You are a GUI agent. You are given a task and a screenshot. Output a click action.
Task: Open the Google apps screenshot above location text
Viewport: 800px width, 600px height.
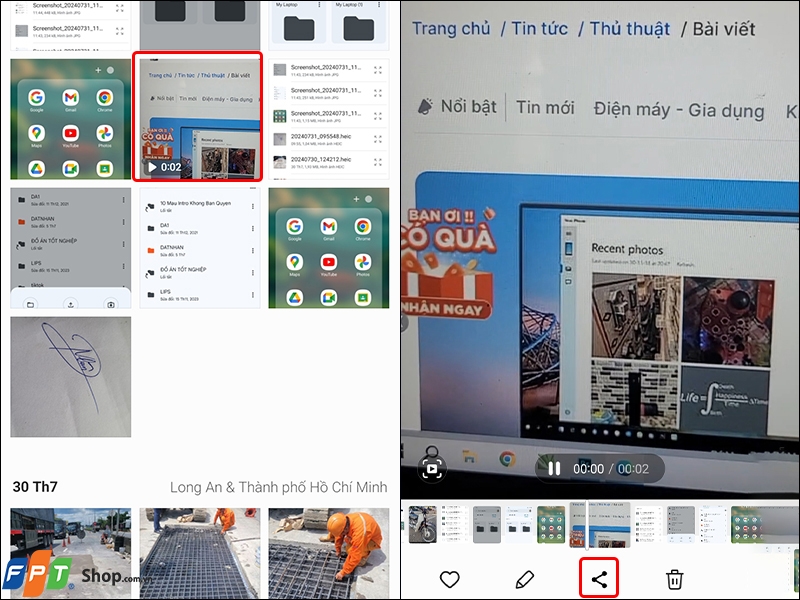(x=329, y=248)
